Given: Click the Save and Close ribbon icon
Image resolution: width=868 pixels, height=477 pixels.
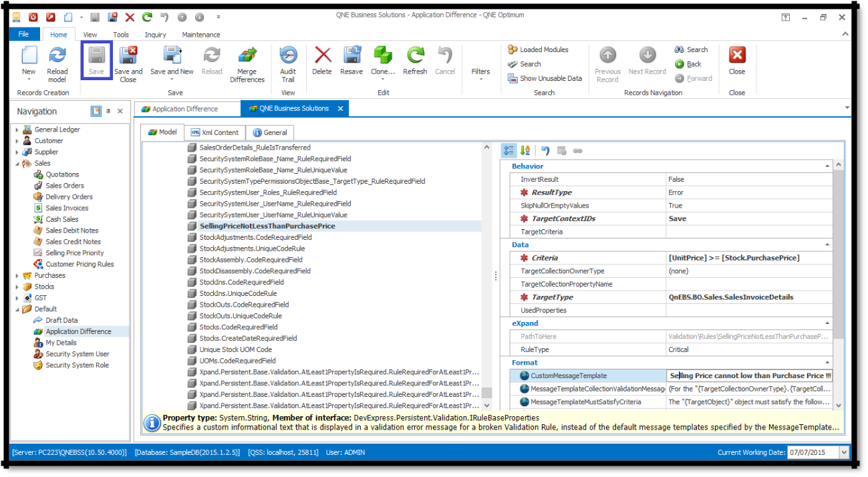Looking at the screenshot, I should (128, 55).
